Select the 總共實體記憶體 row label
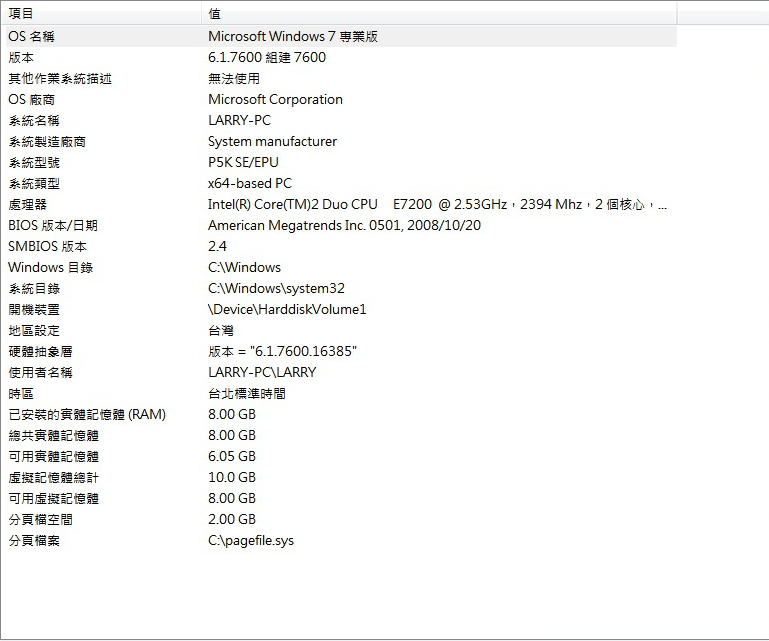 (53, 436)
